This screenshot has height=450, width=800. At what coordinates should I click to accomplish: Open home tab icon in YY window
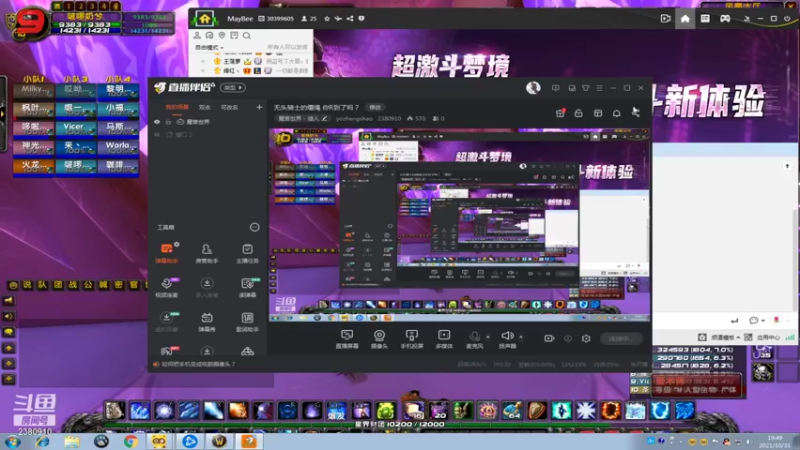click(685, 18)
